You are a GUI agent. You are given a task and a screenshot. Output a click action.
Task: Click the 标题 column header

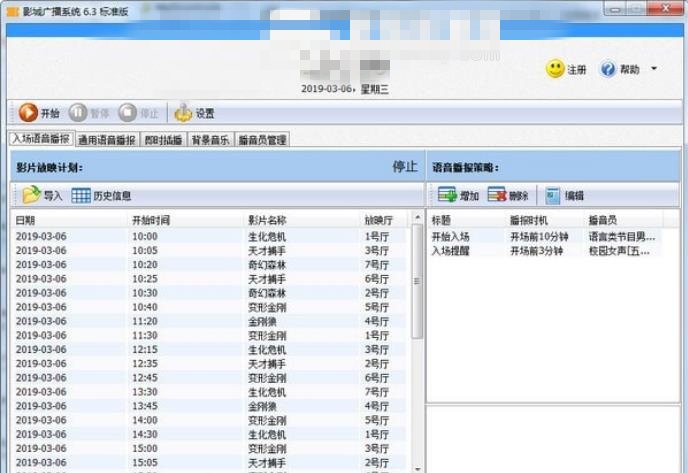tap(467, 220)
